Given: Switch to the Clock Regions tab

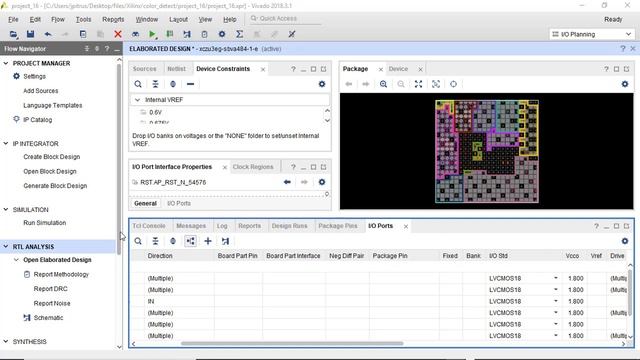Looking at the screenshot, I should [253, 167].
